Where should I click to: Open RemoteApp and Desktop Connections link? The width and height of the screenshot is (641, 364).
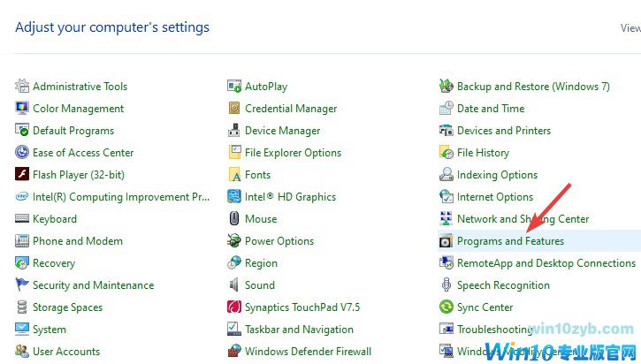tap(546, 263)
